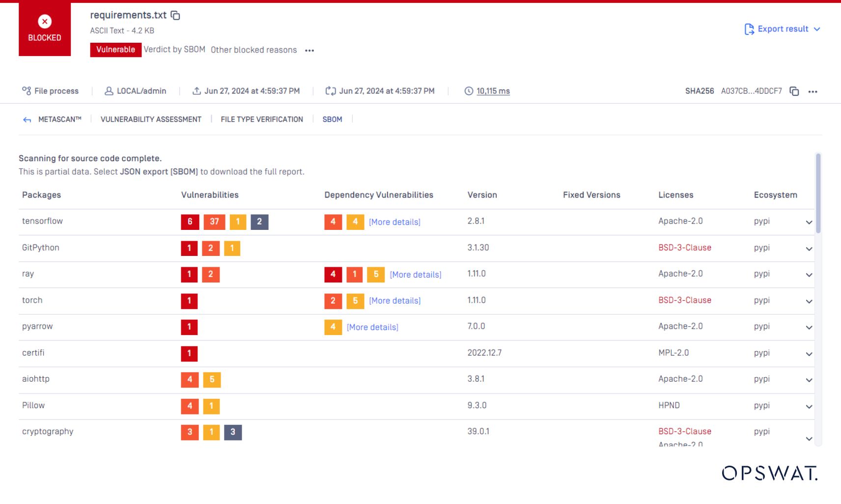Image resolution: width=841 pixels, height=504 pixels.
Task: Click the Vulnerable verdict badge
Action: point(115,50)
